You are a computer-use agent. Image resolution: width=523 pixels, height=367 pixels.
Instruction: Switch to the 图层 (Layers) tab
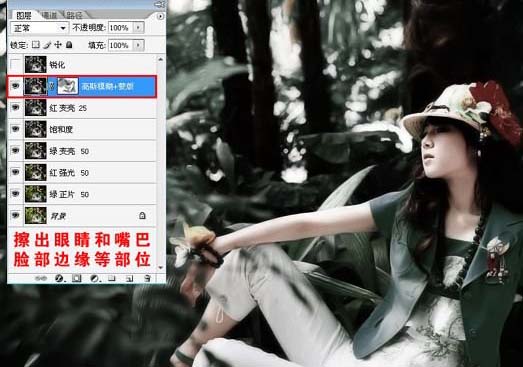point(23,15)
